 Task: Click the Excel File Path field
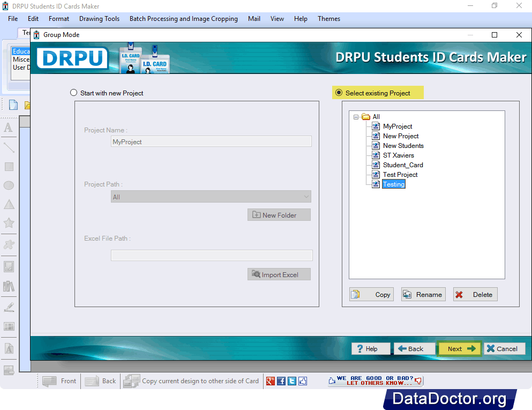coord(212,255)
